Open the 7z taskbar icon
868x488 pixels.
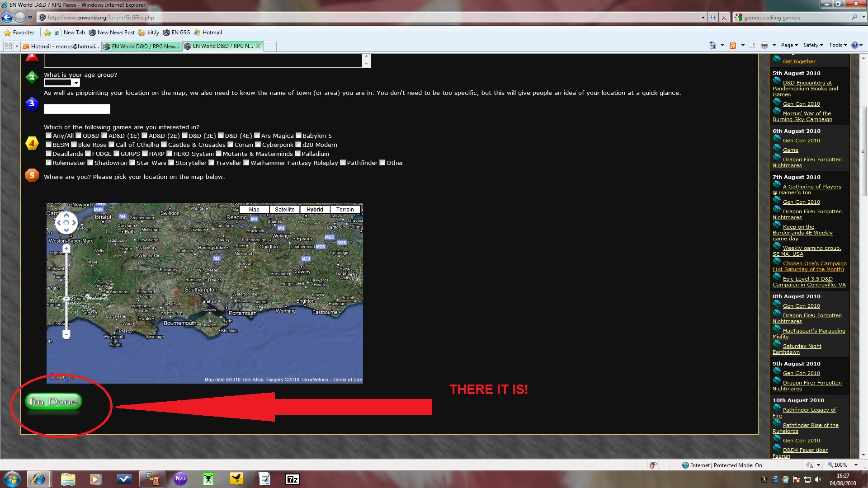[x=292, y=479]
